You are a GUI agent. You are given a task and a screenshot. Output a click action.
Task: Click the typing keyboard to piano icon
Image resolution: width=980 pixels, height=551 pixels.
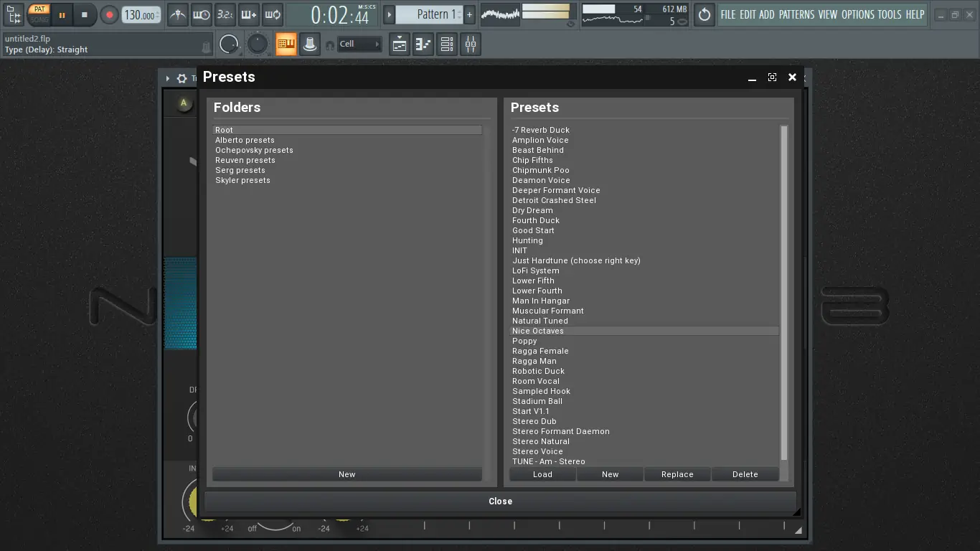point(286,44)
